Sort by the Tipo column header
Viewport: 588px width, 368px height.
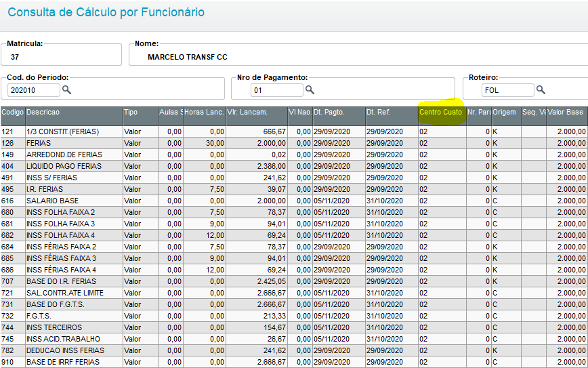[x=140, y=116]
